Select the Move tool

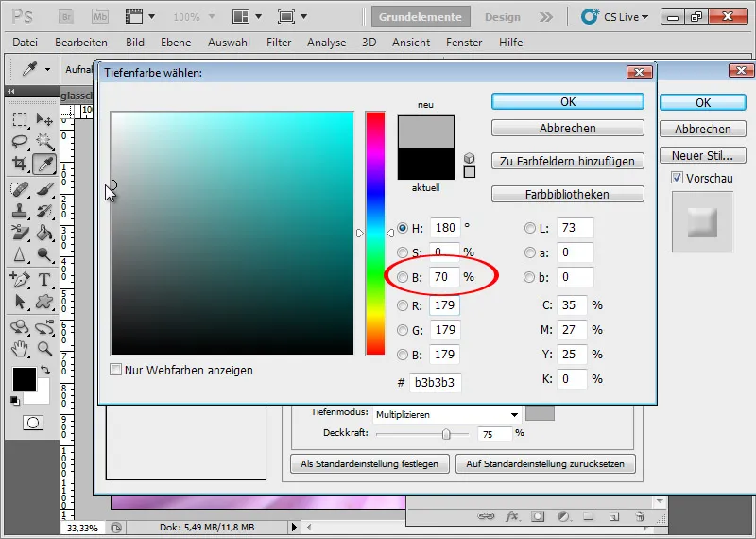coord(44,119)
